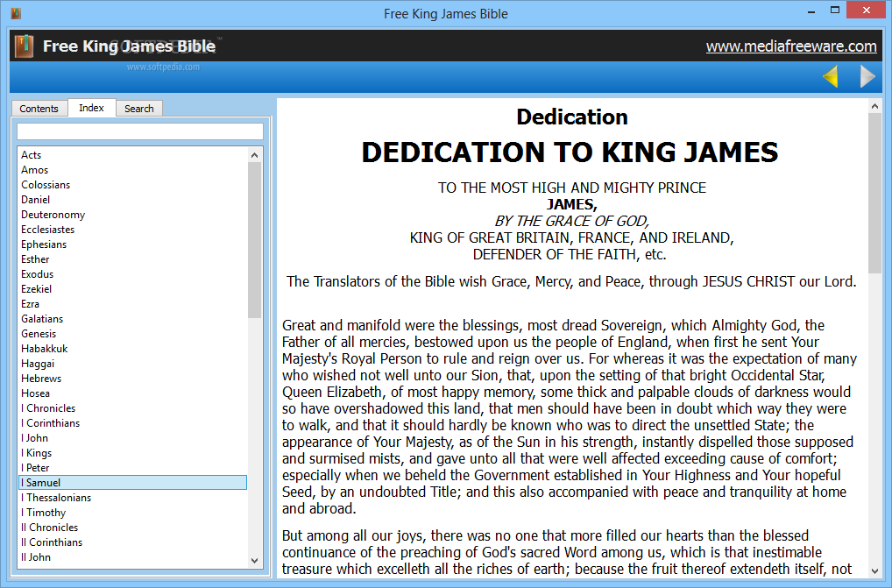892x588 pixels.
Task: Click index list scroll up arrow
Action: click(254, 155)
